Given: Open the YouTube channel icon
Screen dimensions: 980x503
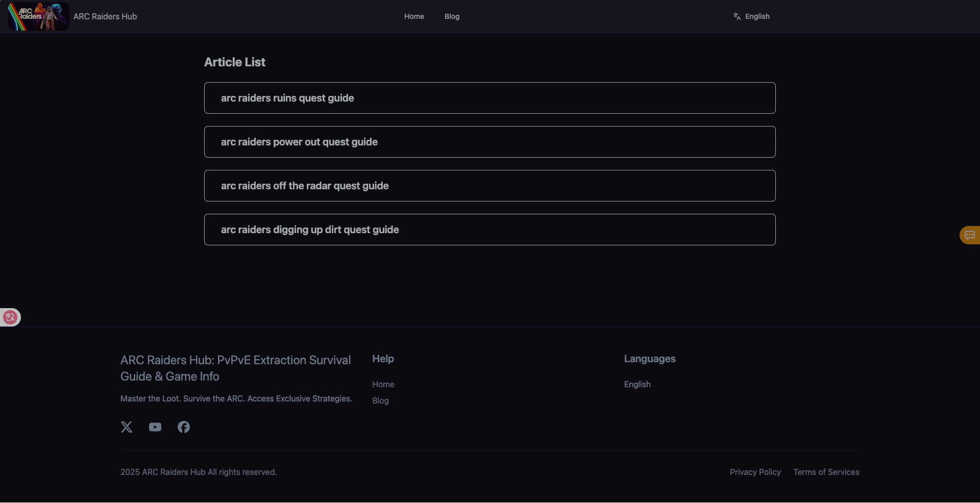Looking at the screenshot, I should pyautogui.click(x=155, y=427).
